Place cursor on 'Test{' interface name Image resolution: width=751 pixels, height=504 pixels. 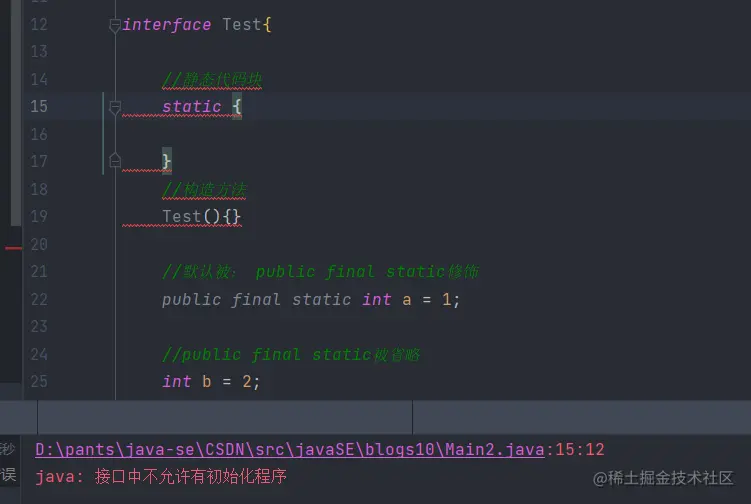point(247,24)
